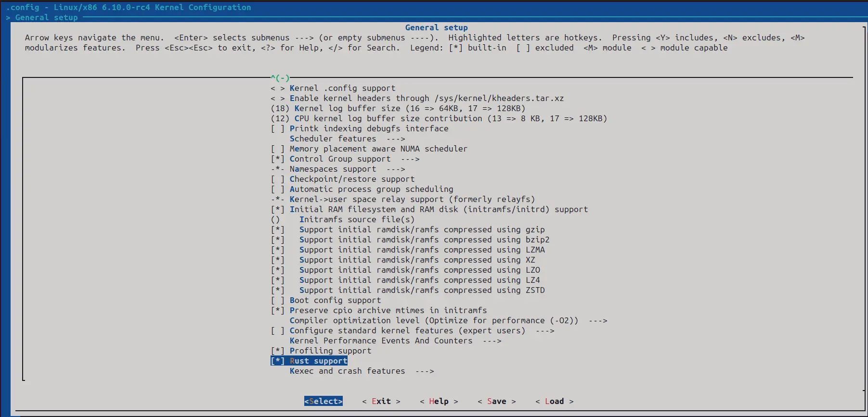868x417 pixels.
Task: Click the scroll-up indicator ^(-)
Action: pyautogui.click(x=280, y=77)
